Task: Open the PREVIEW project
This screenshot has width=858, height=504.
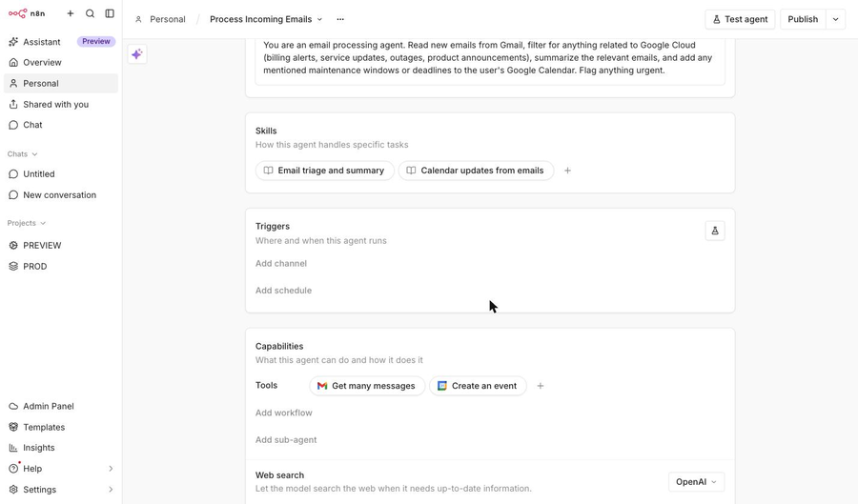Action: pyautogui.click(x=61, y=246)
